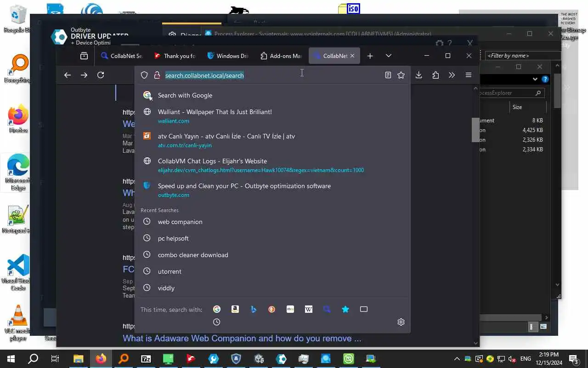This screenshot has width=588, height=368.
Task: Select recent search 'pc helpsoft'
Action: 272,238
